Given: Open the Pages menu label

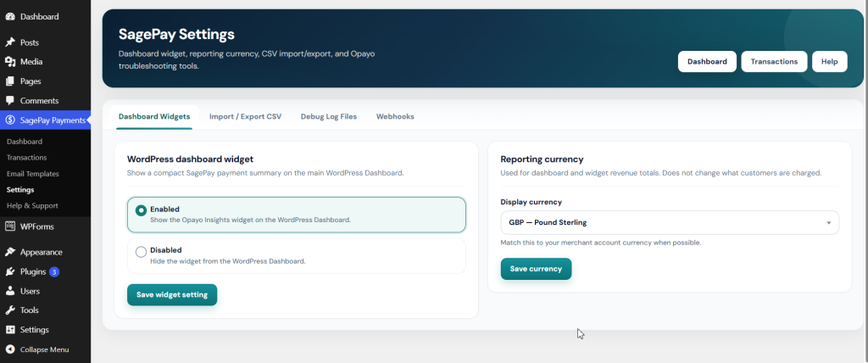Looking at the screenshot, I should [x=31, y=81].
